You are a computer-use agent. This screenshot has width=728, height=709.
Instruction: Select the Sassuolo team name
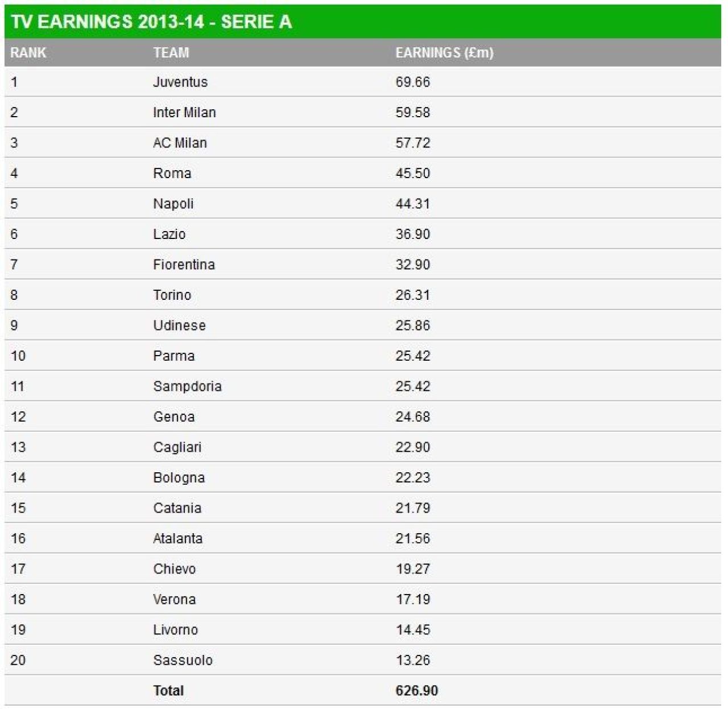pyautogui.click(x=183, y=660)
